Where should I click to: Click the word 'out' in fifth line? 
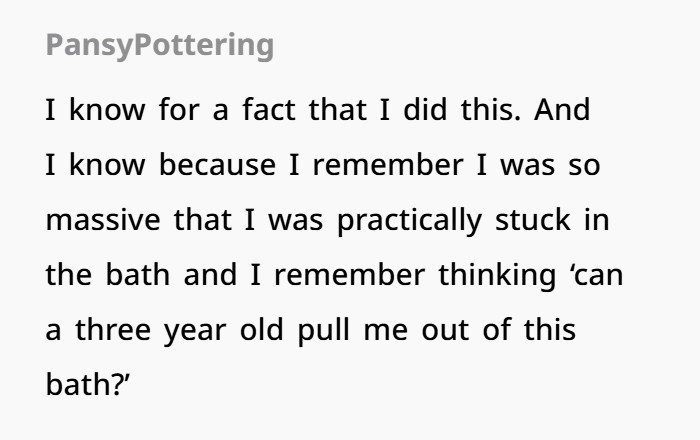(445, 331)
